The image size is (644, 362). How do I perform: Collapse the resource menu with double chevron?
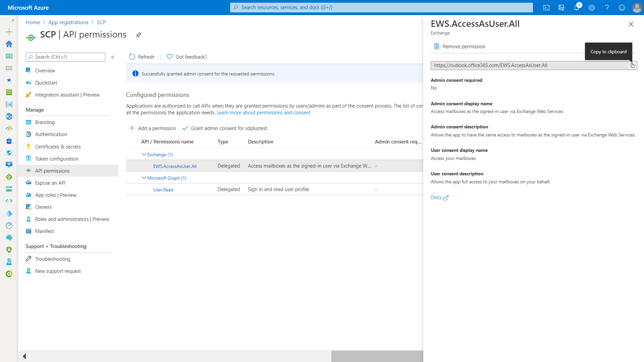113,57
